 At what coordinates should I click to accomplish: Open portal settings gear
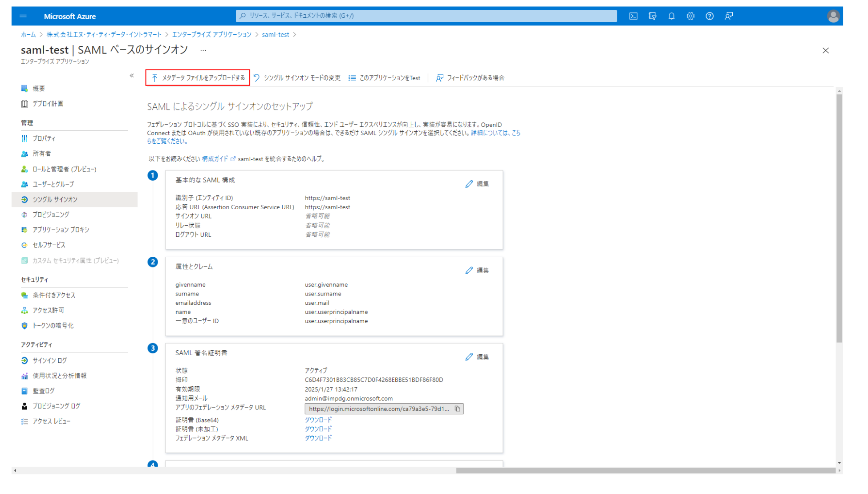tap(690, 16)
